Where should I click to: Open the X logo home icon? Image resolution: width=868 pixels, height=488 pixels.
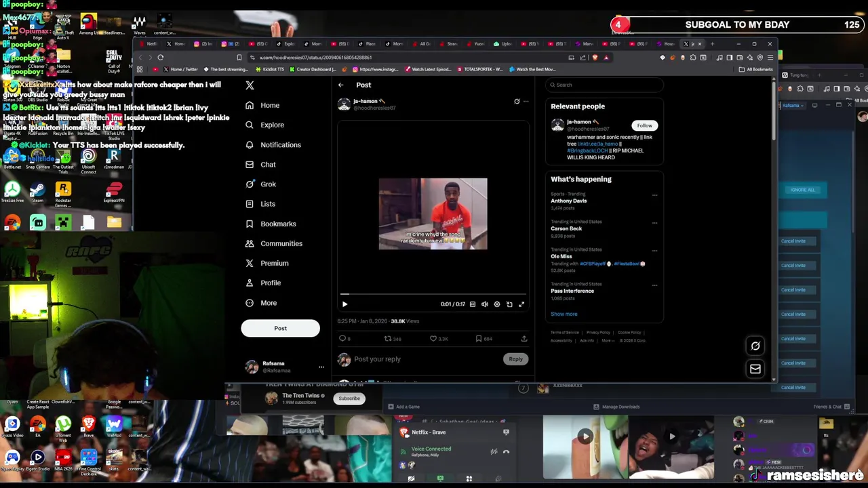point(250,85)
